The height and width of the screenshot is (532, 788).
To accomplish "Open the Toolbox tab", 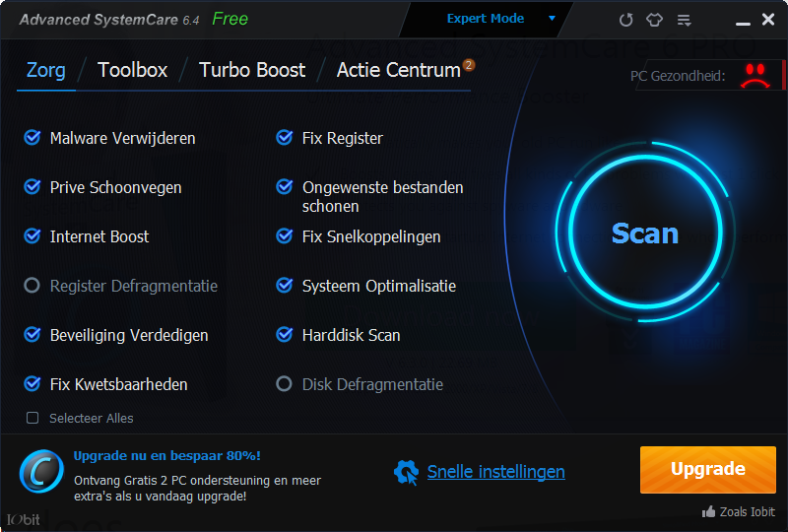I will (x=132, y=70).
